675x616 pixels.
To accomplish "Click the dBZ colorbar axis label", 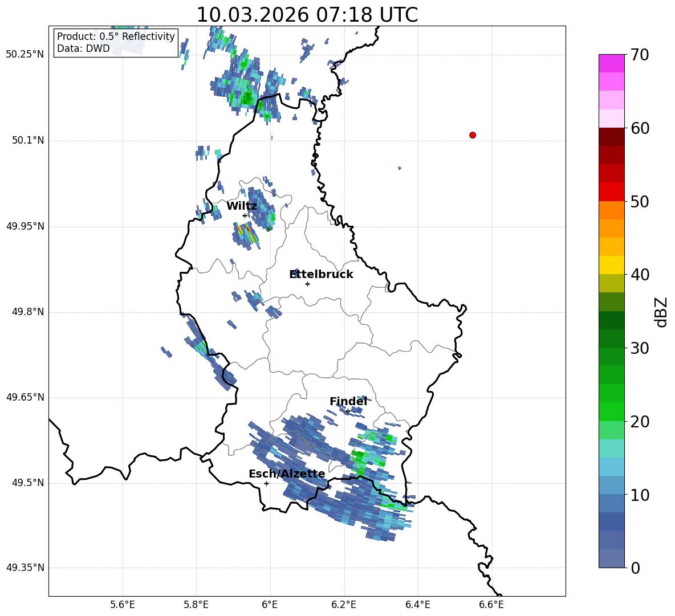I will (661, 312).
